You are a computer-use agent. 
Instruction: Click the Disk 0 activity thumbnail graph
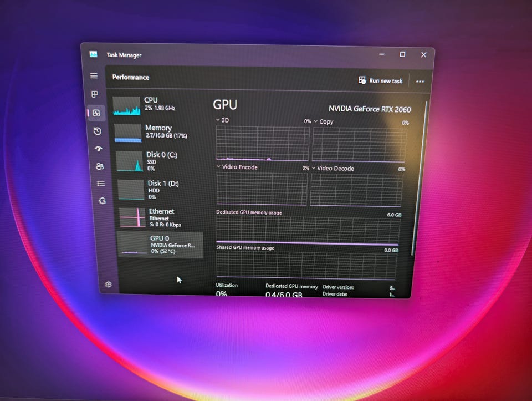[x=129, y=161]
